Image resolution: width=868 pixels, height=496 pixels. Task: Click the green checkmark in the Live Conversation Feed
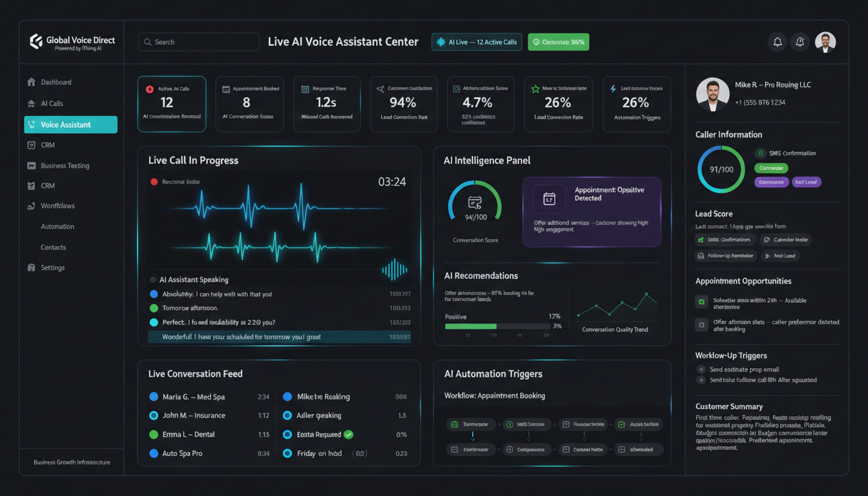coord(349,435)
